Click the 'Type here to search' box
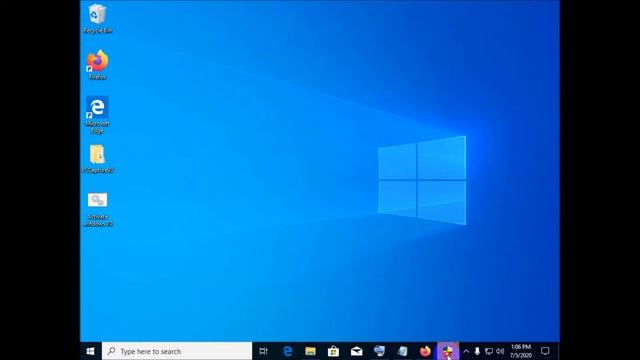 click(177, 351)
